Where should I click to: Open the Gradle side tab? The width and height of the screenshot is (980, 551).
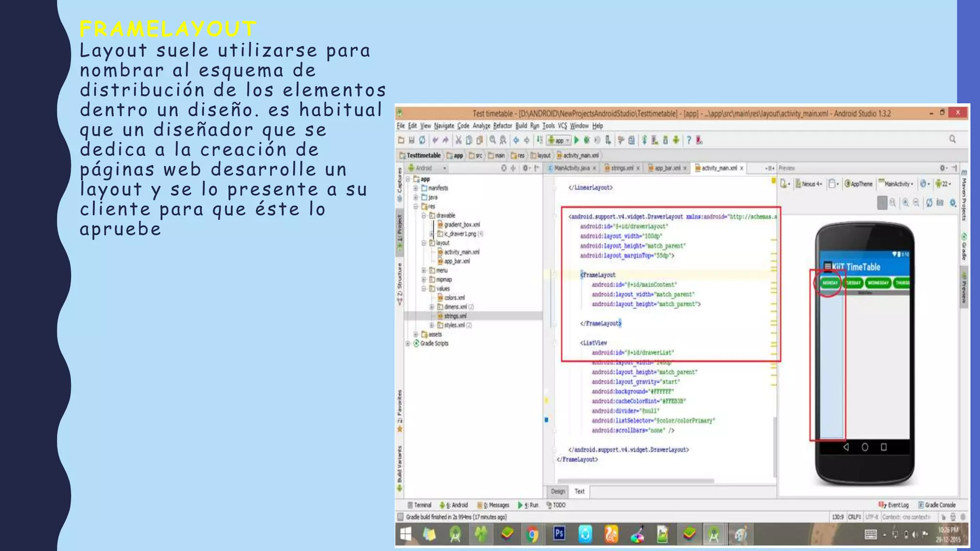[x=964, y=247]
